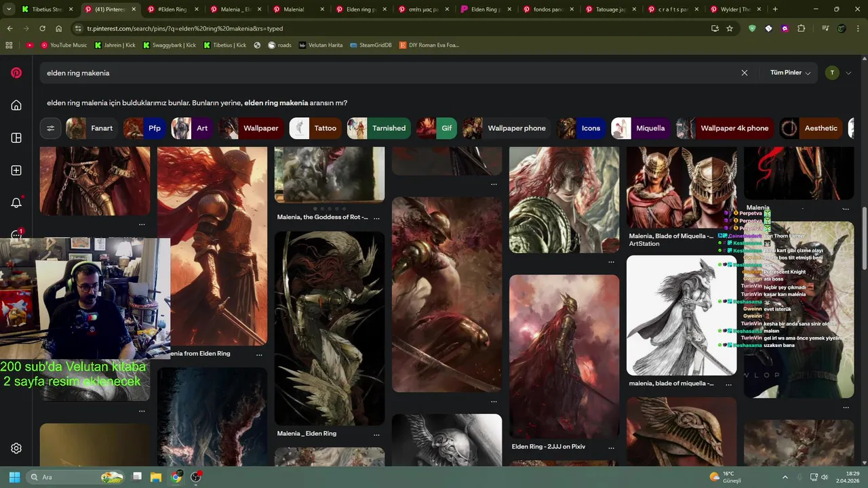Switch to the Tatouage browser tab
Image resolution: width=868 pixels, height=488 pixels.
610,9
